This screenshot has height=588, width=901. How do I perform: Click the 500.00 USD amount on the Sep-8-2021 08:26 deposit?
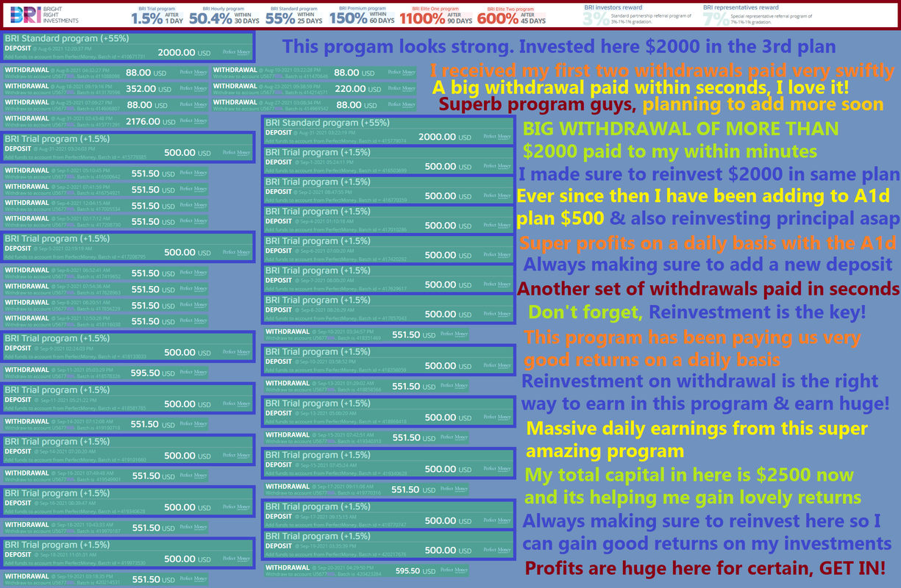click(x=448, y=314)
